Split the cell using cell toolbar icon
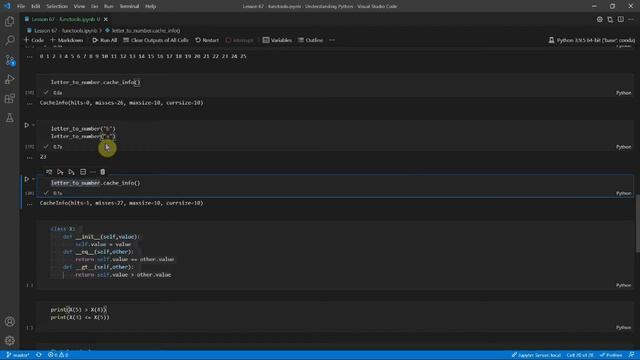The image size is (640, 360). point(83,172)
